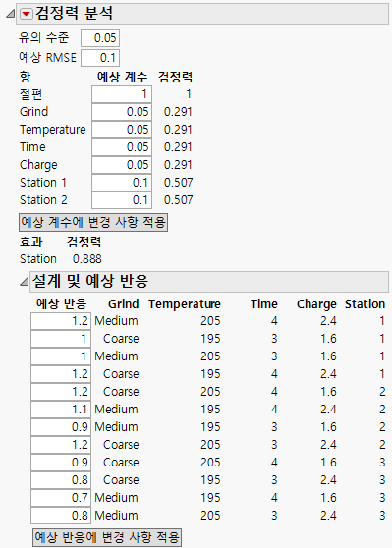Click the Grind column header in design table
Viewport: 392px width, 548px height.
point(124,304)
